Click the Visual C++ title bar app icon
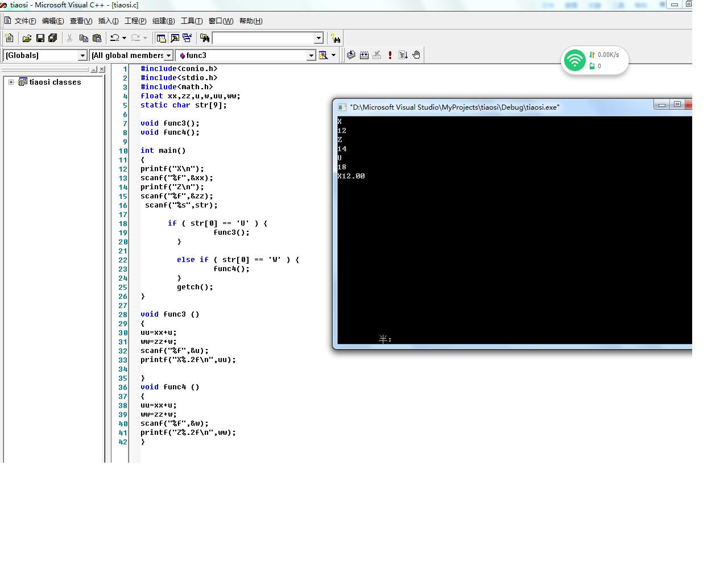This screenshot has height=582, width=728. [3, 5]
